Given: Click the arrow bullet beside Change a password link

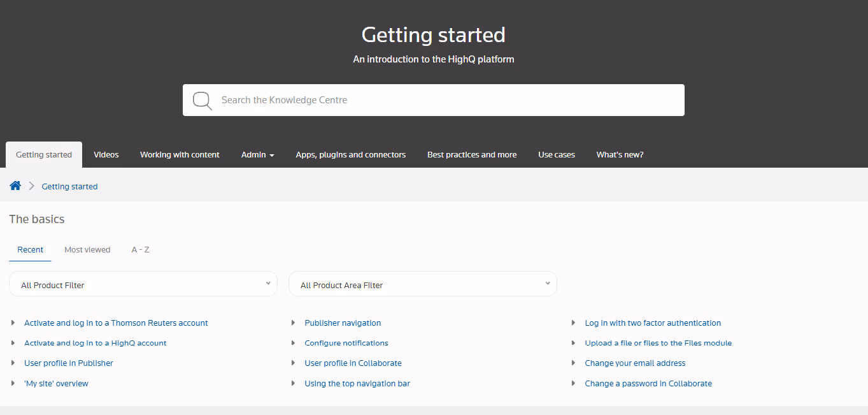Looking at the screenshot, I should [x=573, y=383].
